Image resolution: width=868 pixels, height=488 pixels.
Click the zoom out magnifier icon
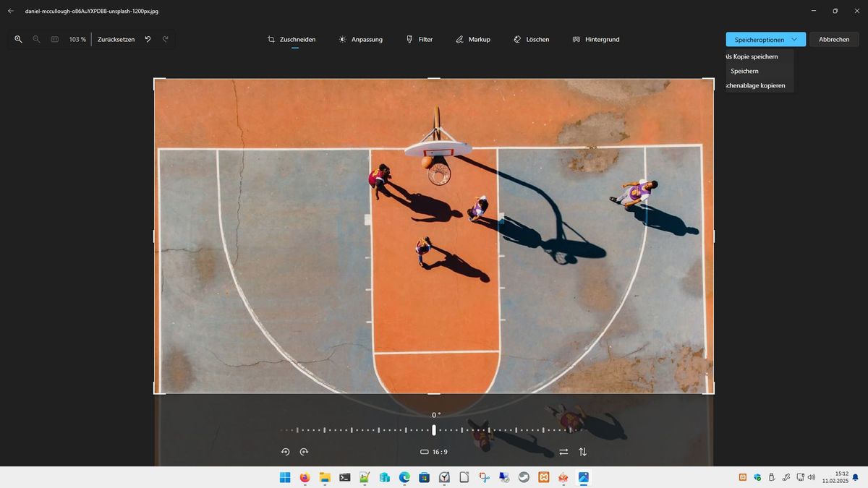[x=36, y=39]
